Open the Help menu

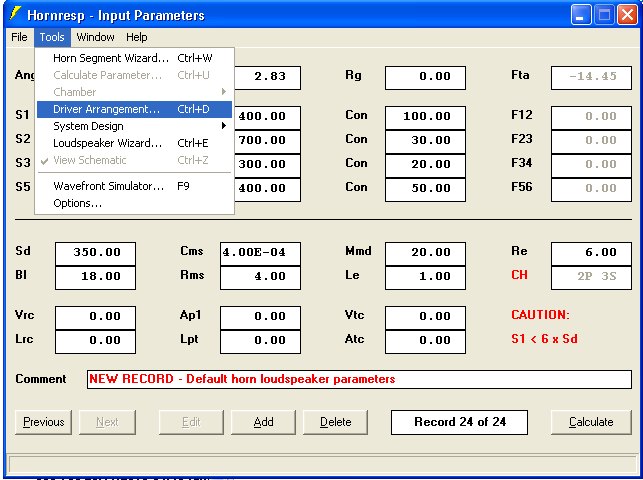137,37
